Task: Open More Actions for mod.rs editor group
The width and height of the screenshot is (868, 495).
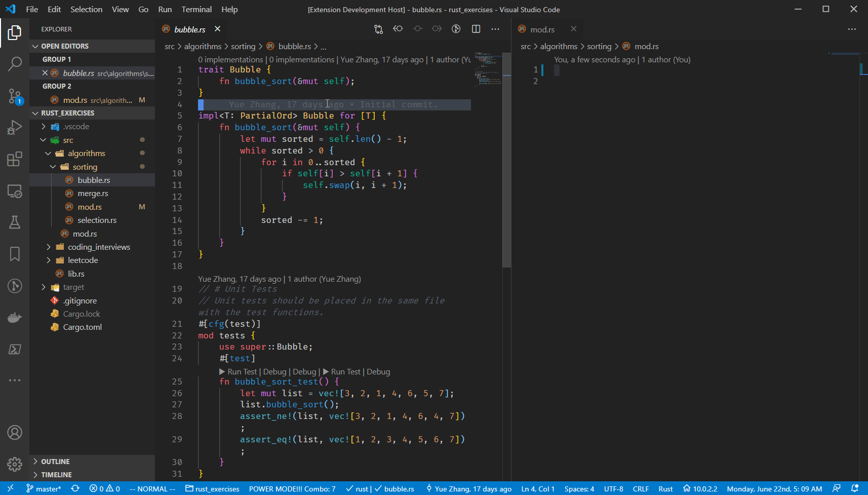Action: pos(852,29)
